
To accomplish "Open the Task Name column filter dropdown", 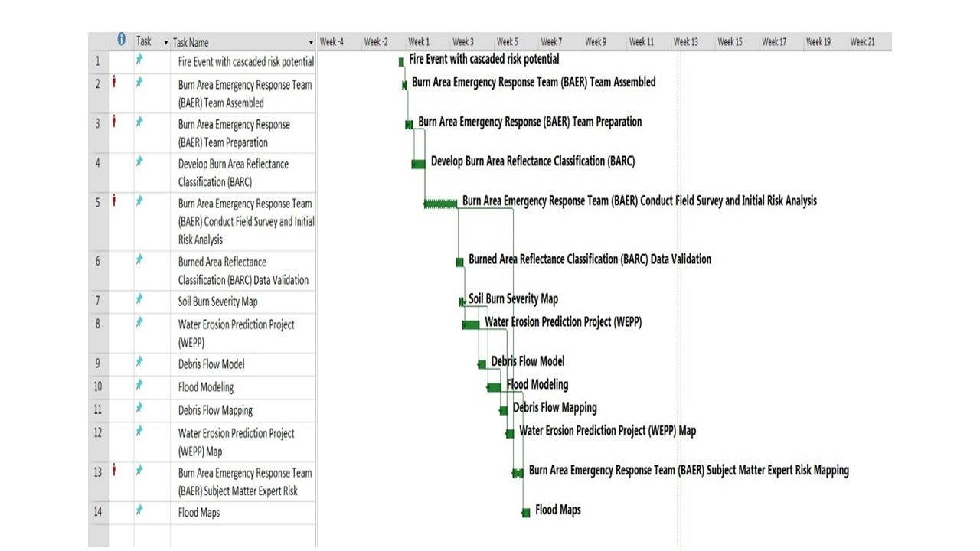I will point(311,43).
